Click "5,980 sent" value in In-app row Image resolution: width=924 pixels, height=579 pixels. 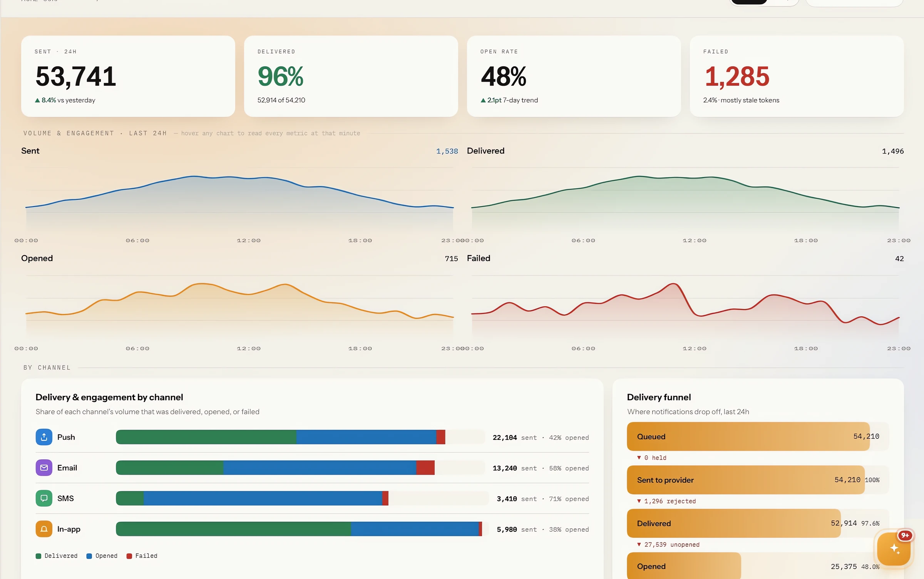coord(517,529)
